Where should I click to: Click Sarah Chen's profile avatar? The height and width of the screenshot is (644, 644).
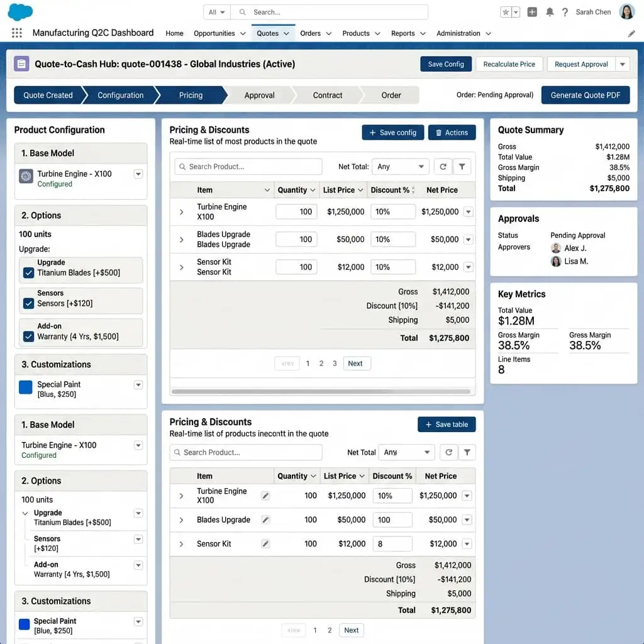pos(627,12)
